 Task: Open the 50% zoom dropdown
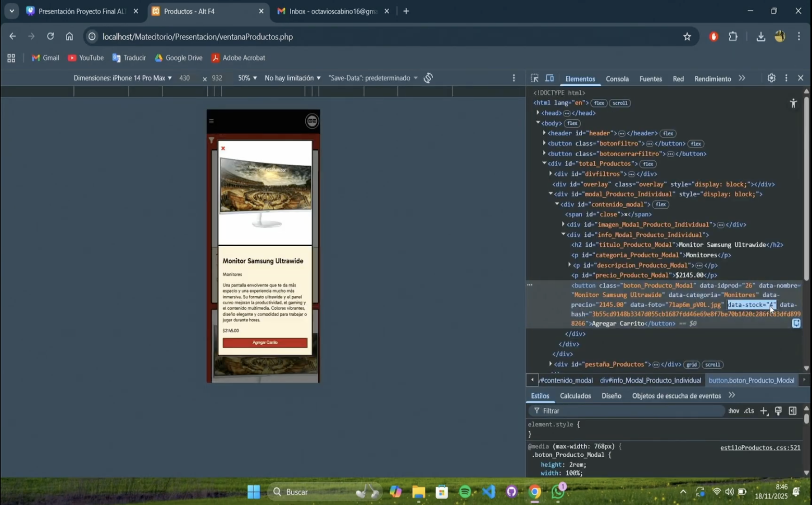click(247, 78)
